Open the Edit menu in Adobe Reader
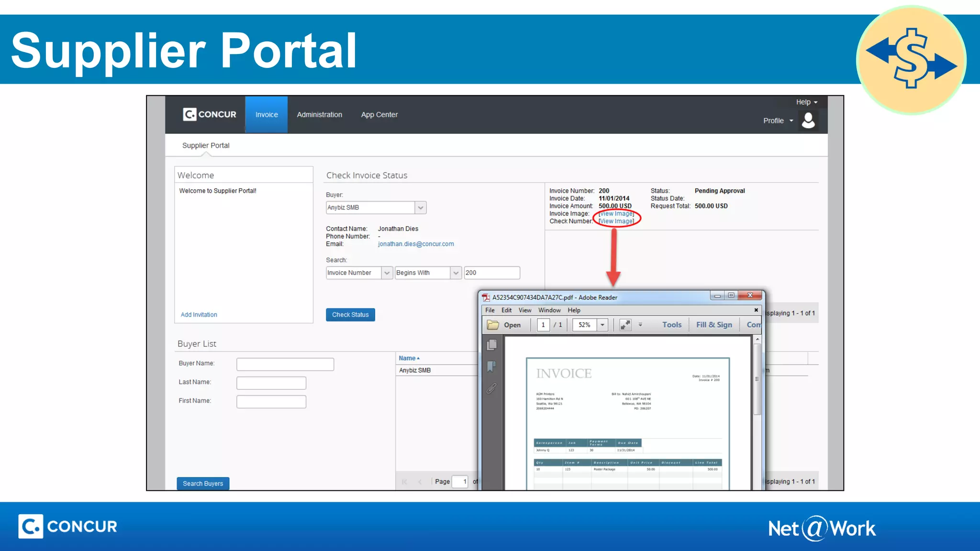 point(506,310)
